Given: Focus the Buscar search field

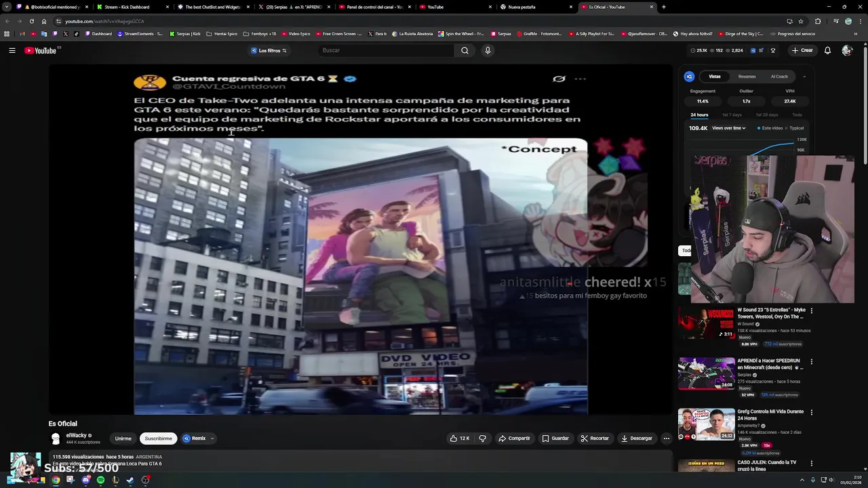Looking at the screenshot, I should click(x=387, y=50).
